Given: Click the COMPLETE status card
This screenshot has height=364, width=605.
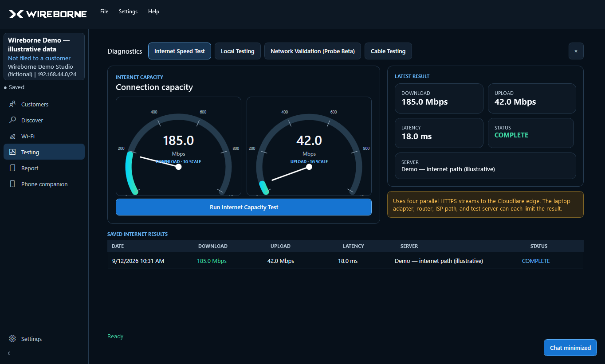Looking at the screenshot, I should 531,133.
